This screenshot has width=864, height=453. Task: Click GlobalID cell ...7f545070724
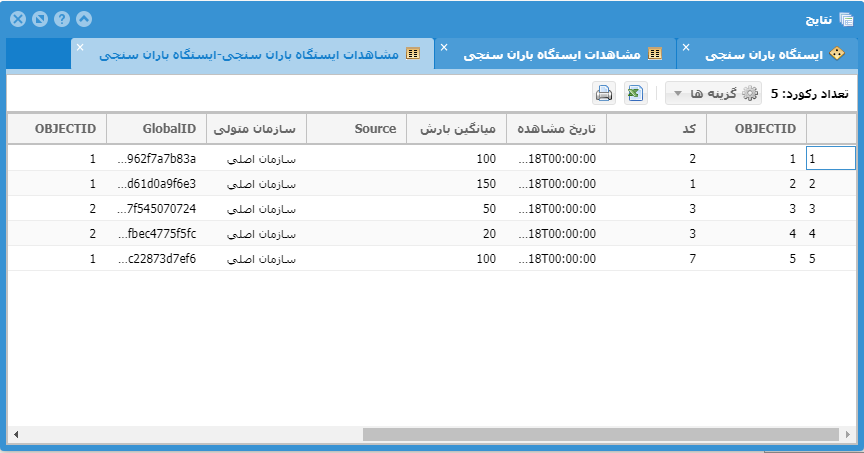click(156, 209)
